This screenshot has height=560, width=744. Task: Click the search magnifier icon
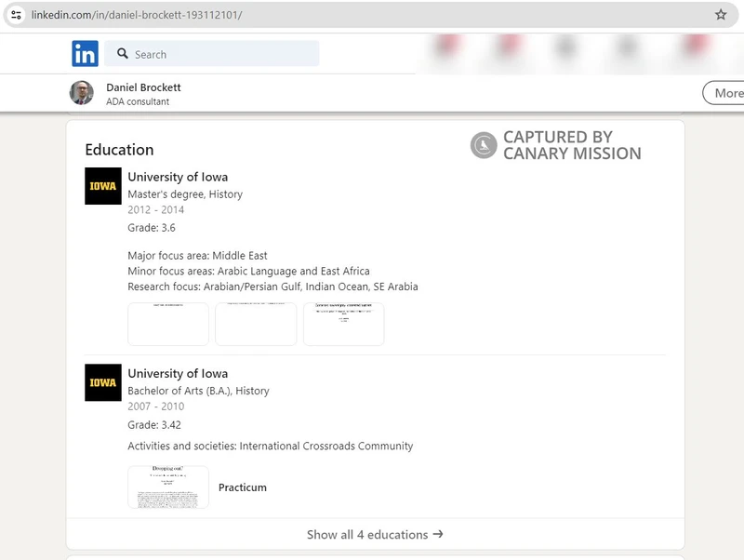pyautogui.click(x=123, y=54)
